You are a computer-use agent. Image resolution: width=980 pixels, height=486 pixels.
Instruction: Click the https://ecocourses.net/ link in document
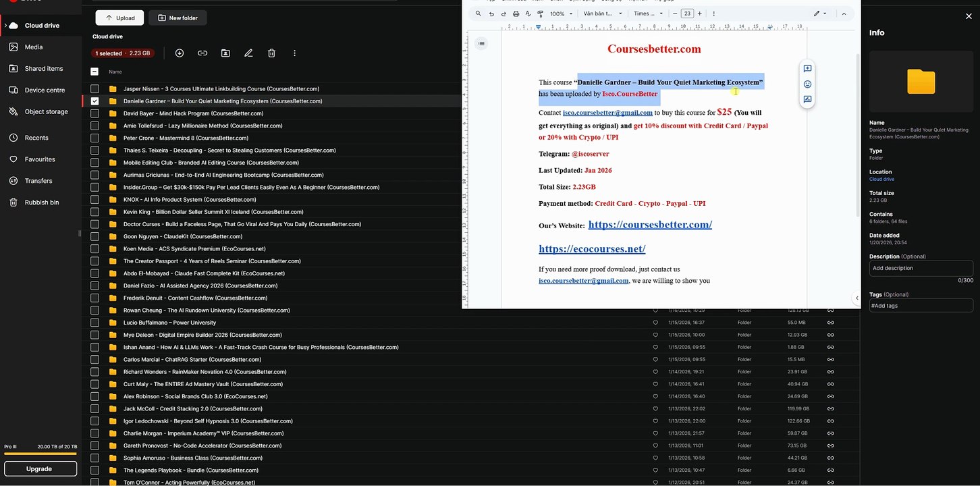pos(592,249)
